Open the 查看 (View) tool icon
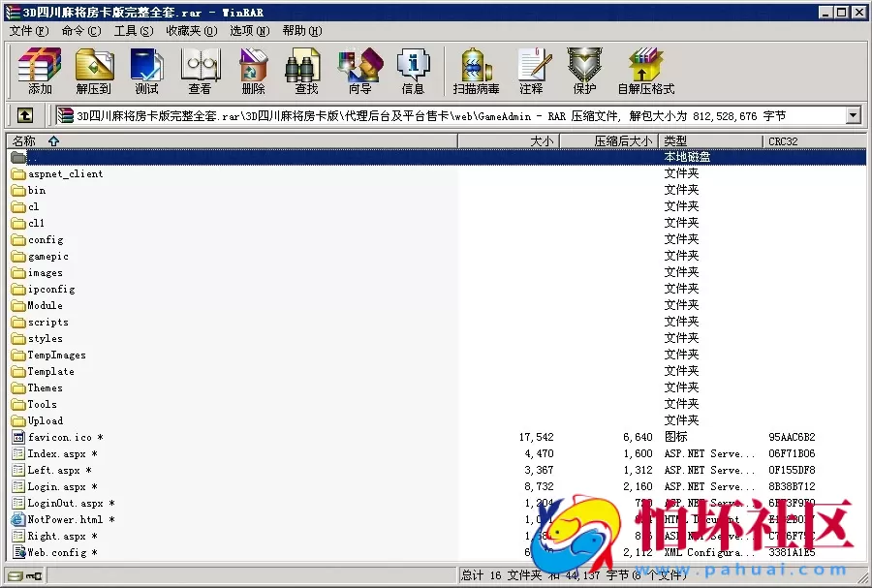The image size is (872, 588). (x=200, y=71)
